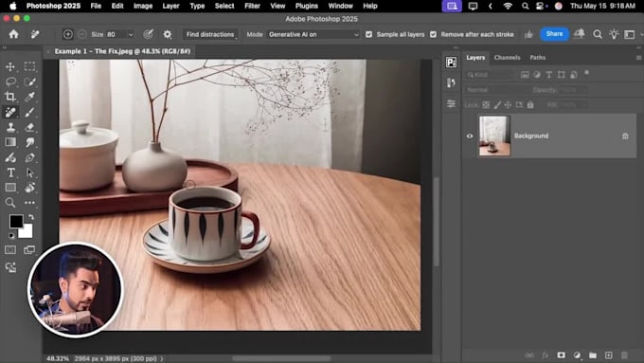
Task: Select the Clone Stamp tool
Action: point(10,127)
